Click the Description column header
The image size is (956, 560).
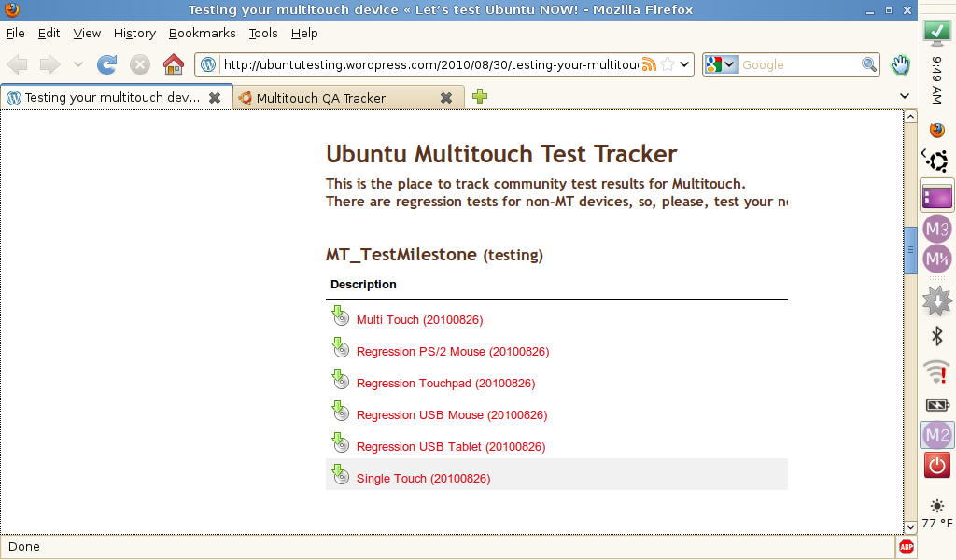click(363, 285)
